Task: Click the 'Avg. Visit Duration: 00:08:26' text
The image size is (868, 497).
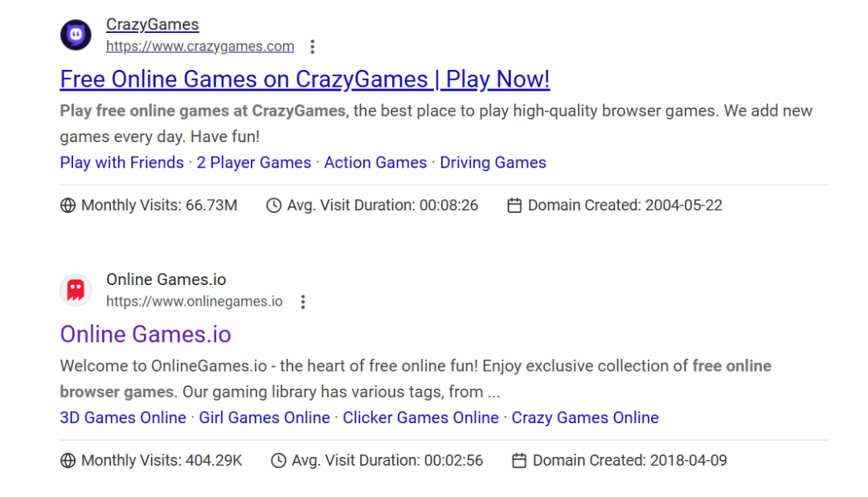Action: 383,206
